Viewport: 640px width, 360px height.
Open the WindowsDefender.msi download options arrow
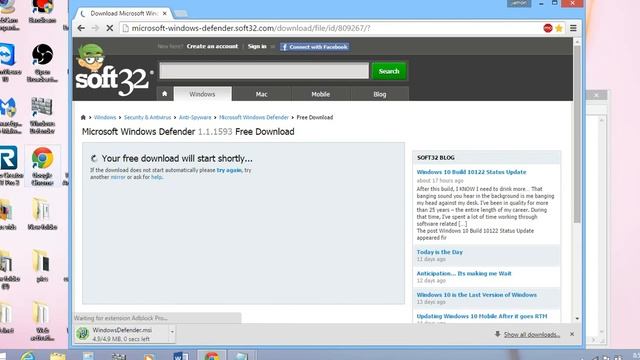point(172,331)
